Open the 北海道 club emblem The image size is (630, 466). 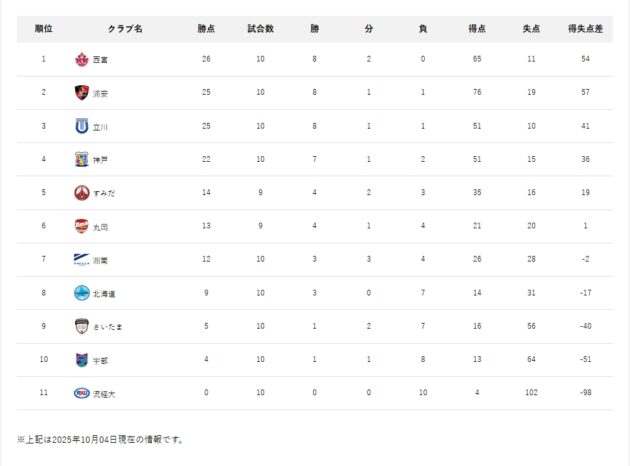click(x=82, y=293)
